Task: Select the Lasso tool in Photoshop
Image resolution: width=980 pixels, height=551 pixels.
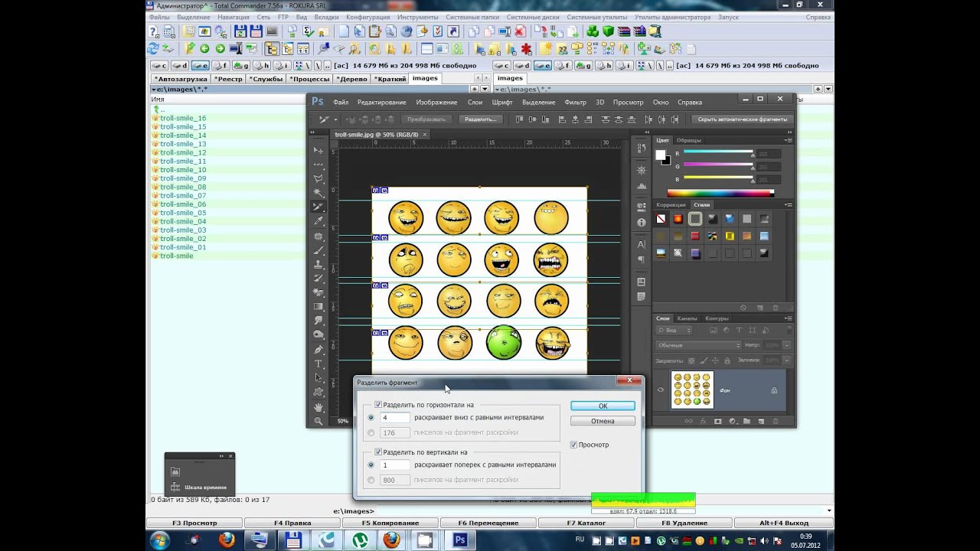Action: 318,178
